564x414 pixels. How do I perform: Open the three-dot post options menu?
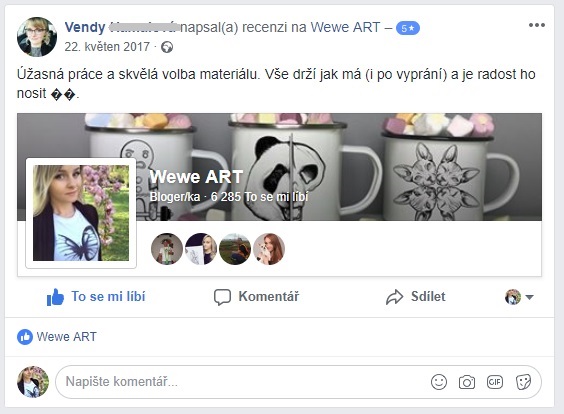pos(537,25)
